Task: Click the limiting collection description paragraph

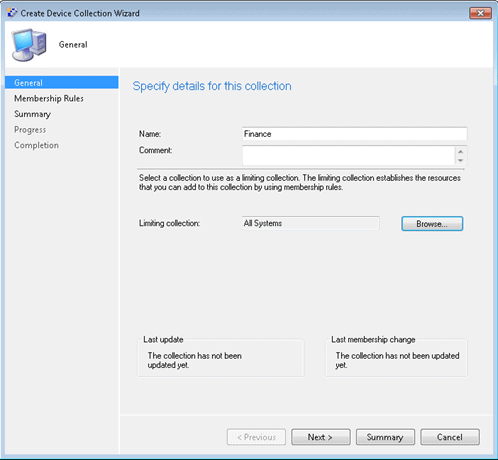Action: pos(300,183)
